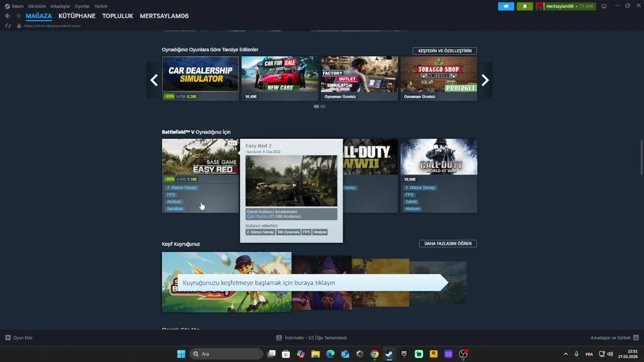
Task: Click the wallet balance 75,48€
Action: point(586,7)
